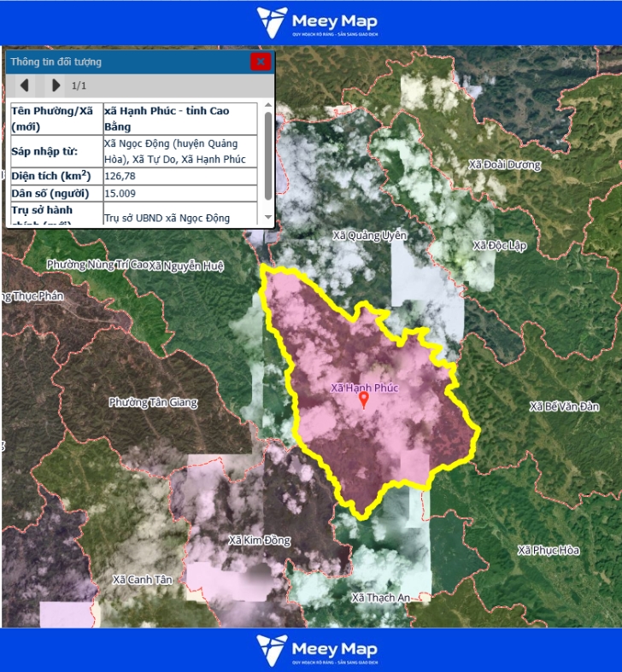Select Xã Đoài Dương on the map
Image resolution: width=622 pixels, height=672 pixels.
[505, 164]
